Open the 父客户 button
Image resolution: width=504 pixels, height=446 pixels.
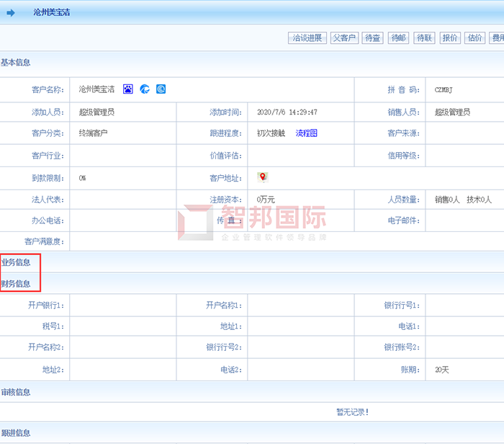point(344,38)
